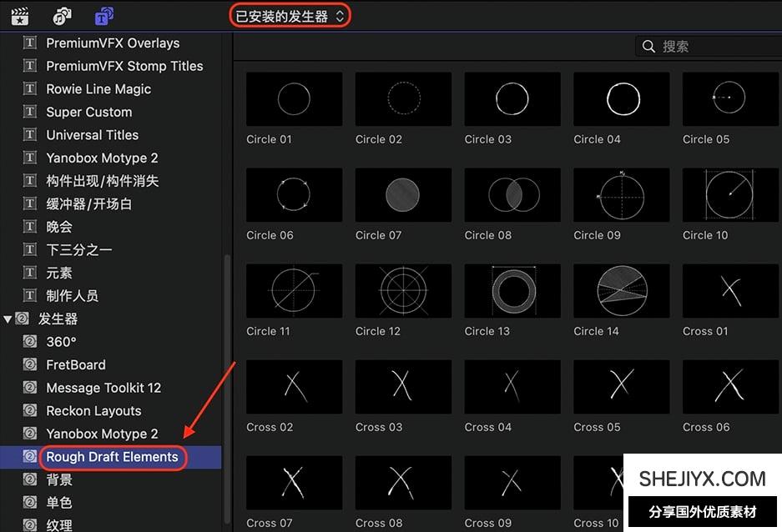The width and height of the screenshot is (782, 532).
Task: Click the generator icon beside FretBoard
Action: tap(31, 364)
